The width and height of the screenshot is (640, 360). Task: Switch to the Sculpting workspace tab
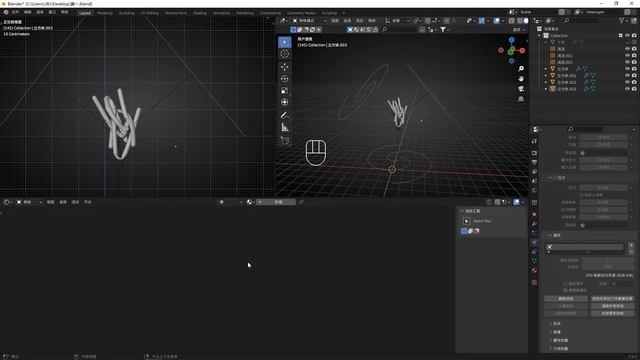tap(127, 13)
